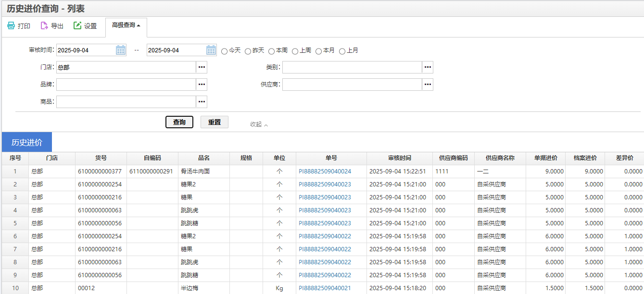Click row number 5 cell
This screenshot has width=644, height=294.
pyautogui.click(x=15, y=223)
